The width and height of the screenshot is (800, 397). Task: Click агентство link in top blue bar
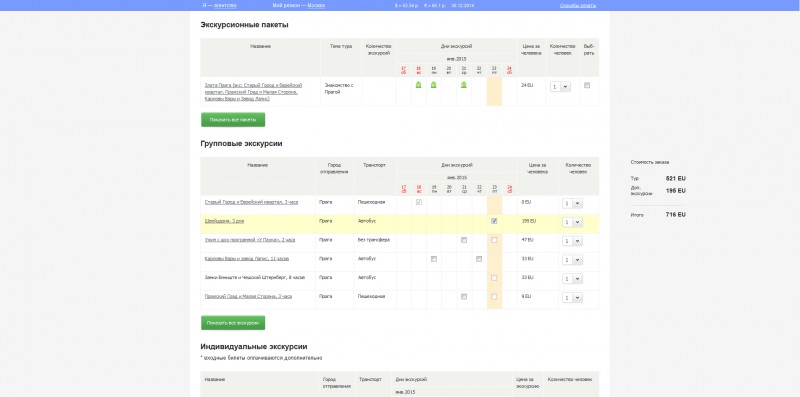(x=225, y=6)
